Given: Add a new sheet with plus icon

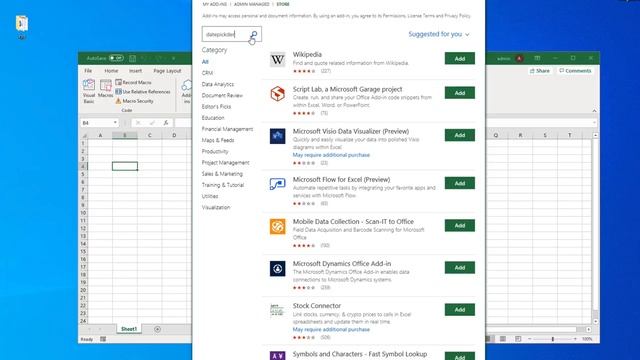Looking at the screenshot, I should (157, 329).
